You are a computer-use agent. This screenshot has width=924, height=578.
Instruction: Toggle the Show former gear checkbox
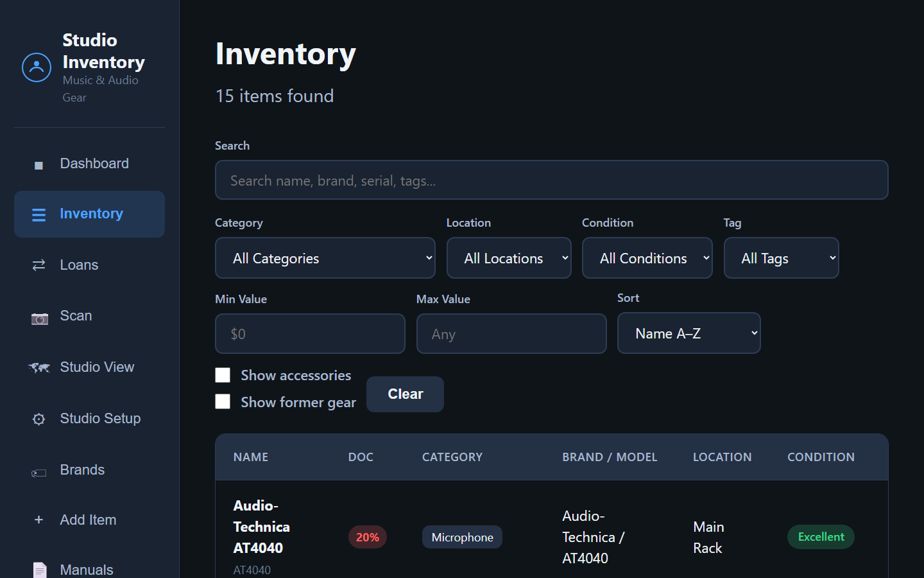(x=223, y=401)
